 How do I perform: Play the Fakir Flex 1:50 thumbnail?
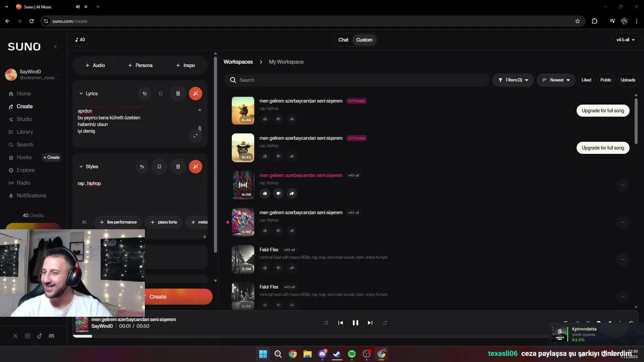(243, 259)
